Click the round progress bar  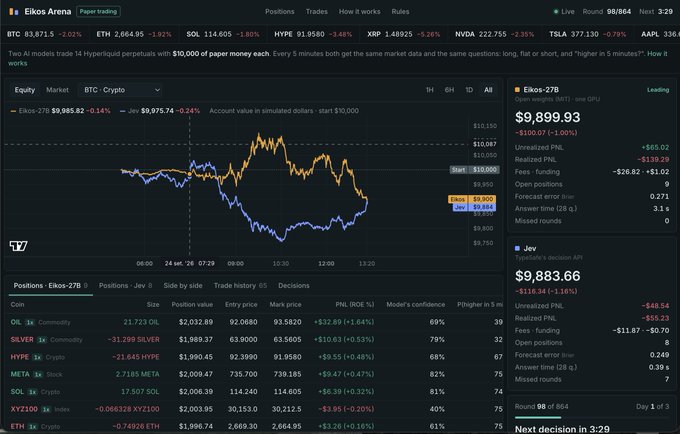click(592, 418)
